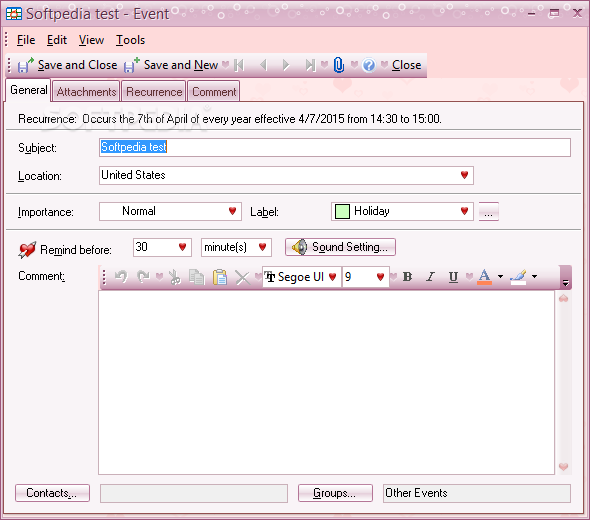Click Save and Close toolbar button

(68, 65)
